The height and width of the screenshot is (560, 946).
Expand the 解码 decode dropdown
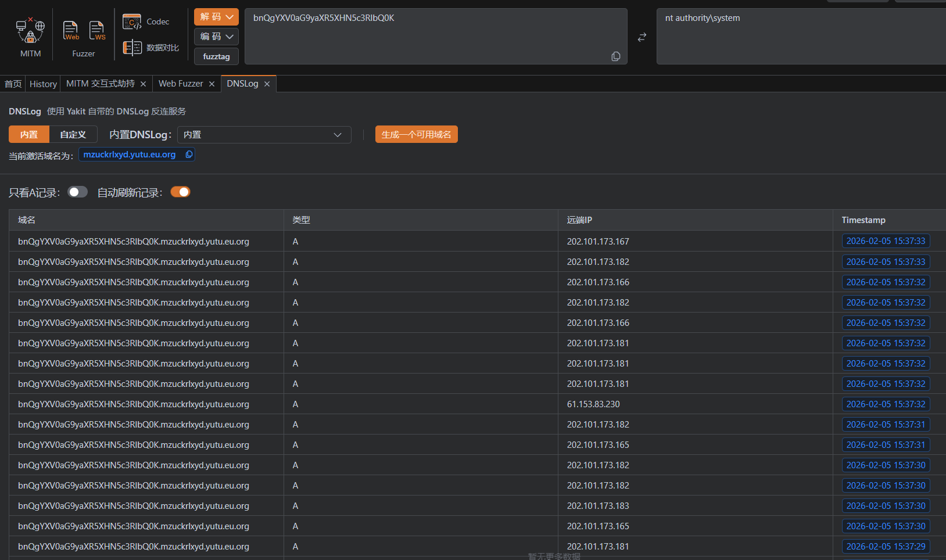(x=216, y=17)
